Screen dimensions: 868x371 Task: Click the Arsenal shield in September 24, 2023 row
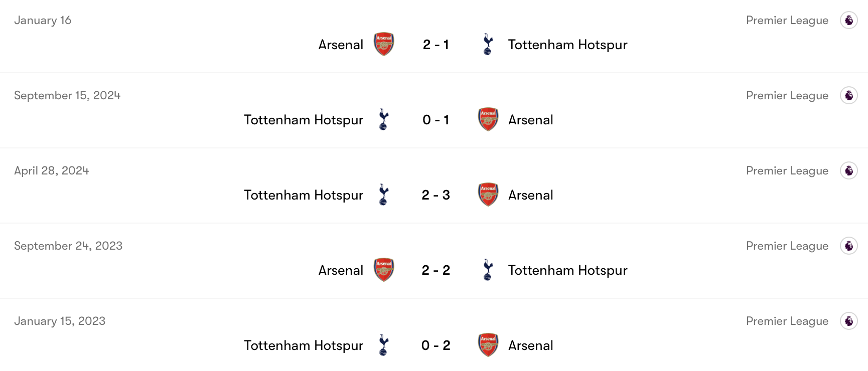pyautogui.click(x=383, y=270)
